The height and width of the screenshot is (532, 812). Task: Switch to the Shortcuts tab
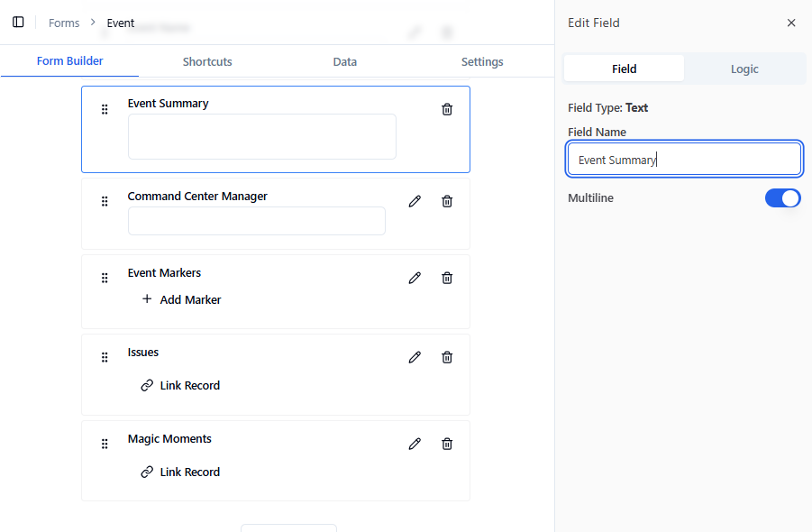click(x=207, y=62)
